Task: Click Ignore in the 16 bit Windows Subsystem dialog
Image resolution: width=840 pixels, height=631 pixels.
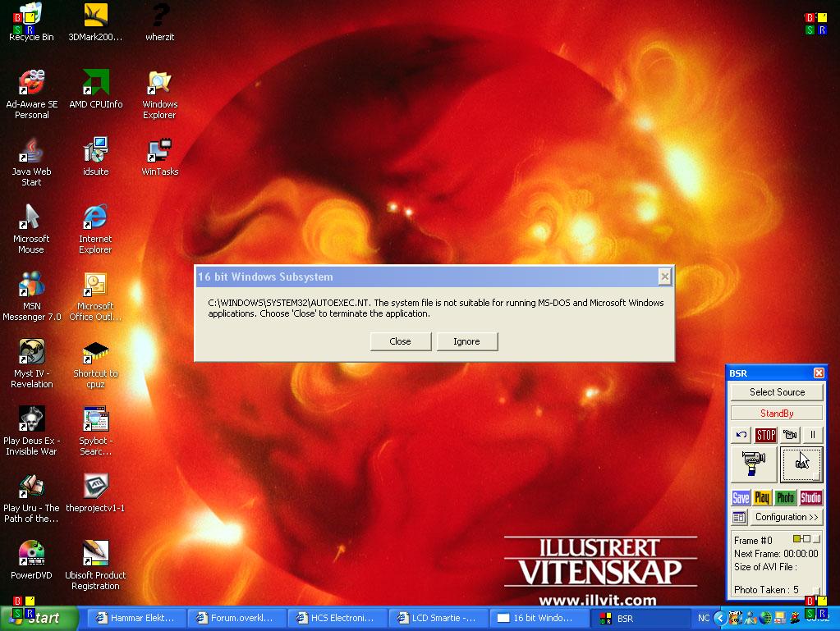Action: 466,341
